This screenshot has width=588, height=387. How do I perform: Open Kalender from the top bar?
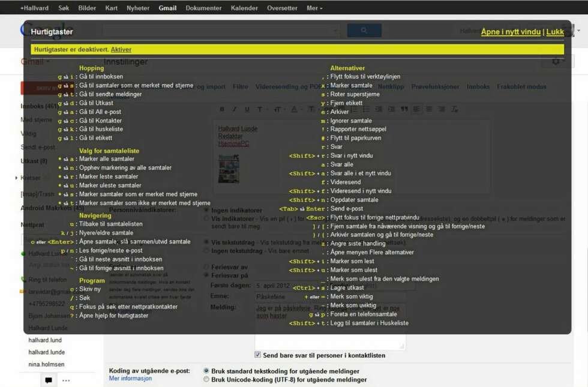pos(244,8)
